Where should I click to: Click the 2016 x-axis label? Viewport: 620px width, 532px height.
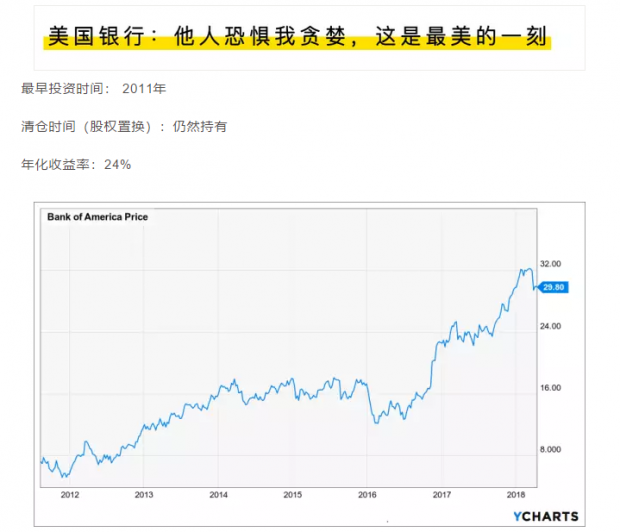(x=367, y=494)
